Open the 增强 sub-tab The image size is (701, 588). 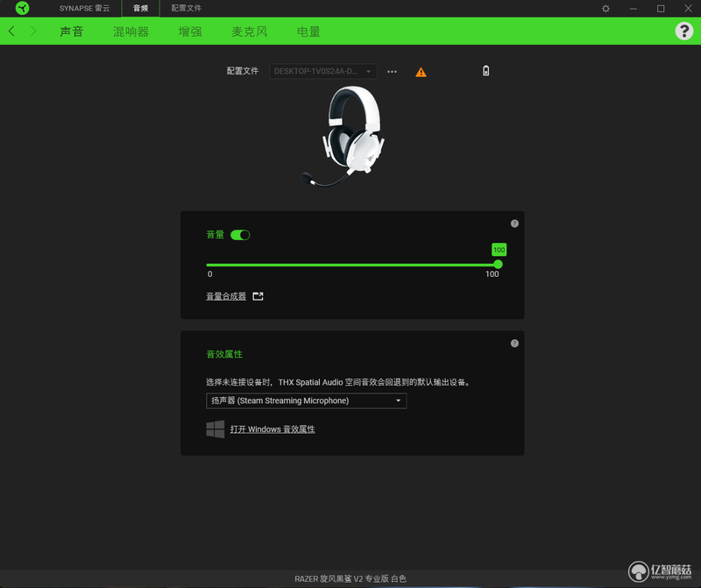(x=190, y=32)
